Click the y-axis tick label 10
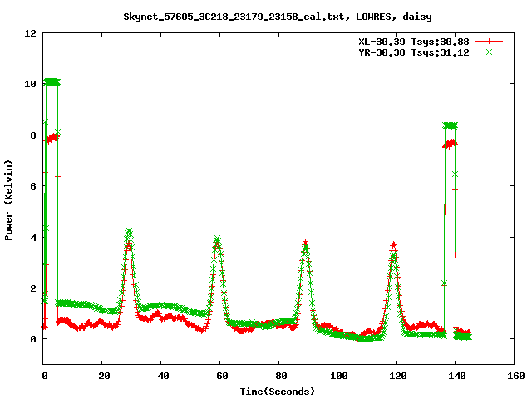The height and width of the screenshot is (399, 532). [30, 84]
